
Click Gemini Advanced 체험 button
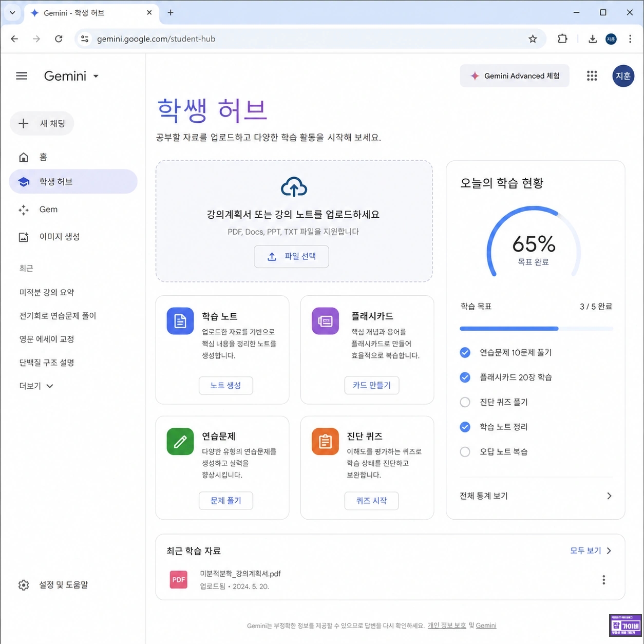[x=515, y=76]
